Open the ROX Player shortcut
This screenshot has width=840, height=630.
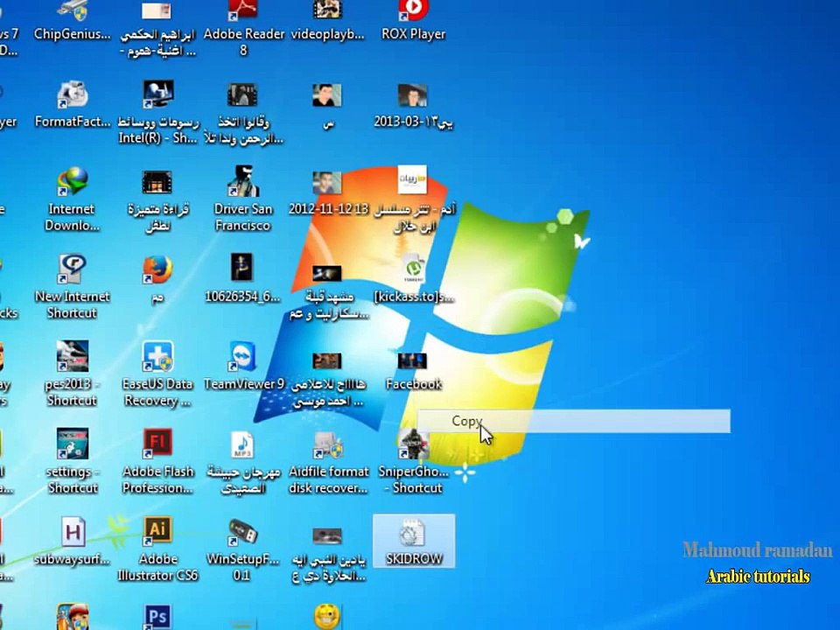[x=413, y=20]
